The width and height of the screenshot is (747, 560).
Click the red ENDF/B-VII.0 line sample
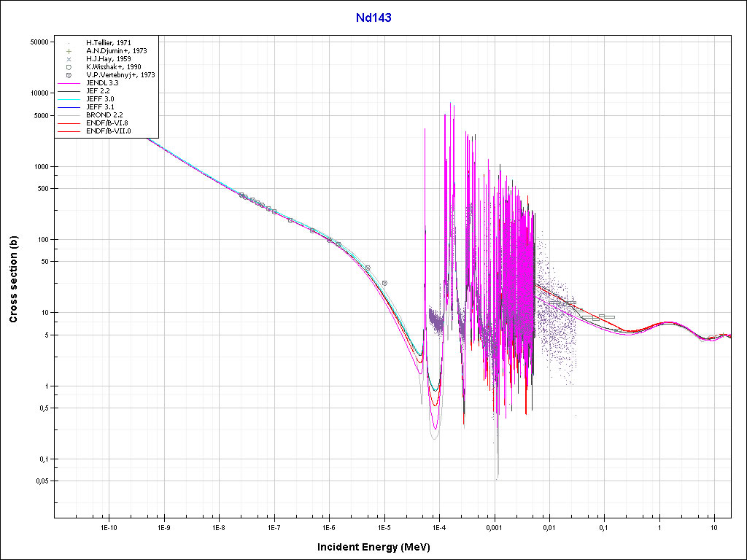point(70,131)
